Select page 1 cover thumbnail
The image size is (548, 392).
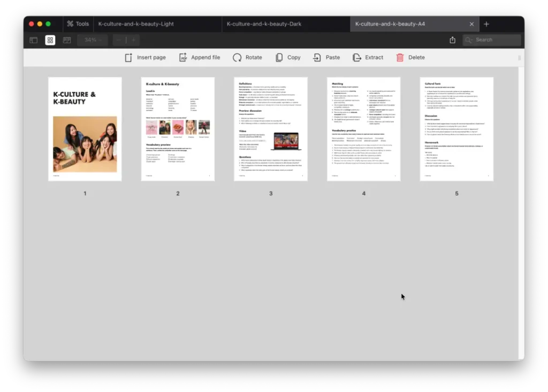click(x=85, y=129)
